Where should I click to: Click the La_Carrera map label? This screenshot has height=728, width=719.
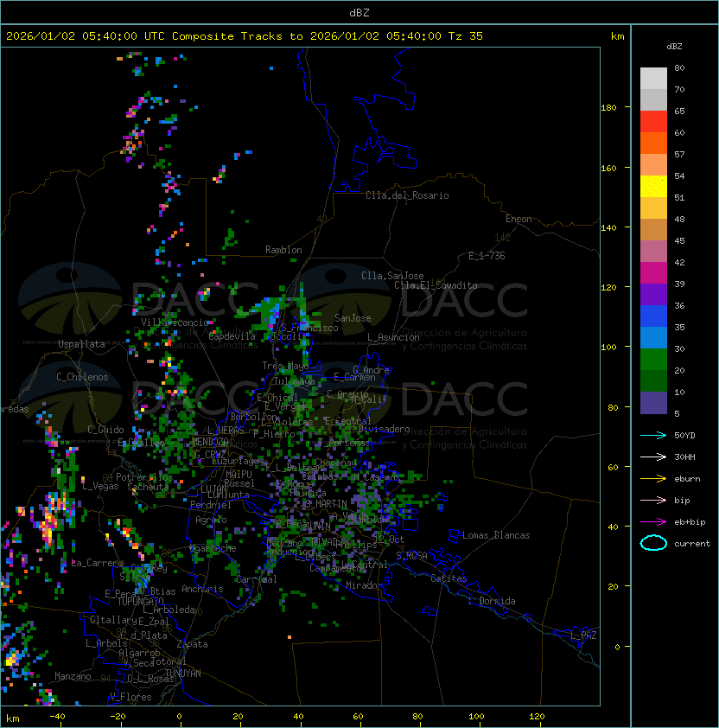[x=98, y=563]
